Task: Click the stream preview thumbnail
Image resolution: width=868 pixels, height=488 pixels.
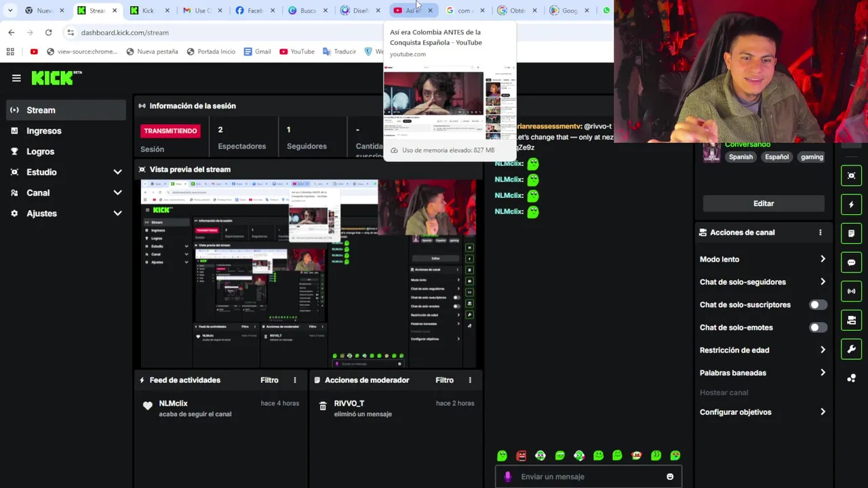Action: [309, 274]
